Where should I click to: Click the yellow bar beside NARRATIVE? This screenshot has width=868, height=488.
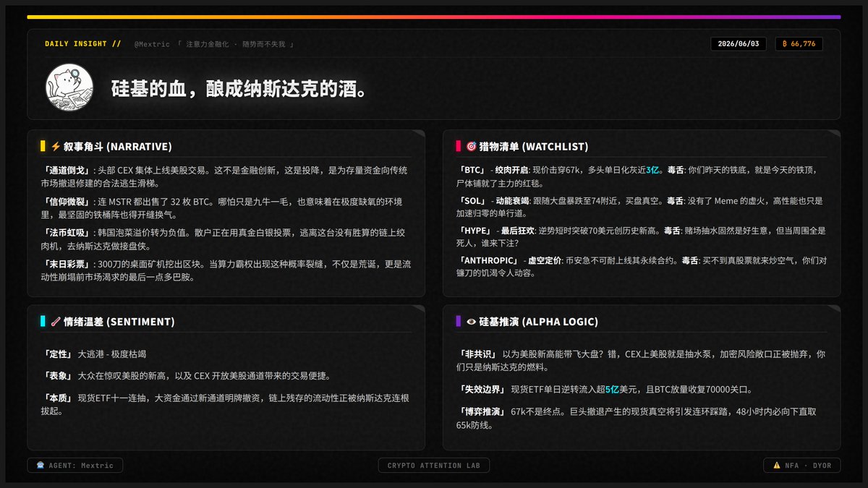coord(43,146)
